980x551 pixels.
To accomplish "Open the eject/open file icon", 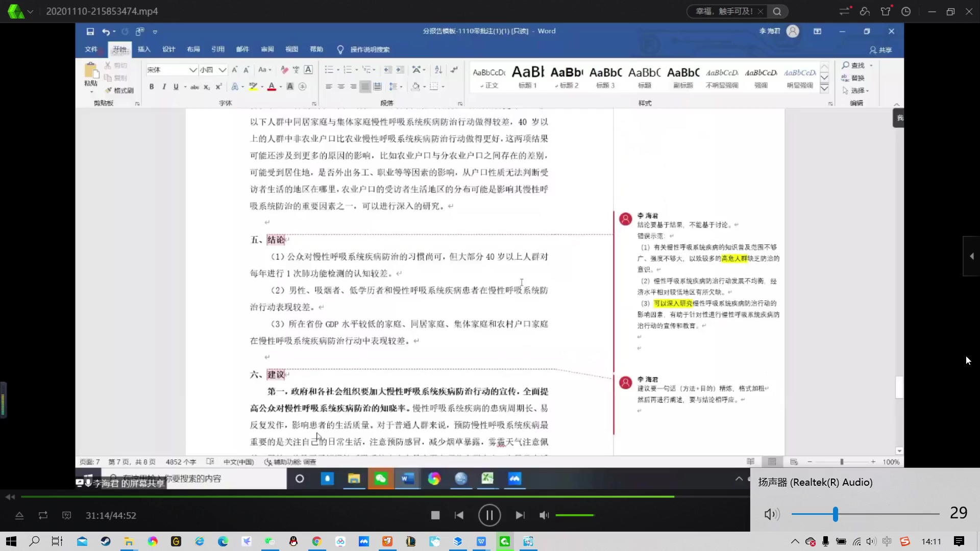I will [x=19, y=515].
